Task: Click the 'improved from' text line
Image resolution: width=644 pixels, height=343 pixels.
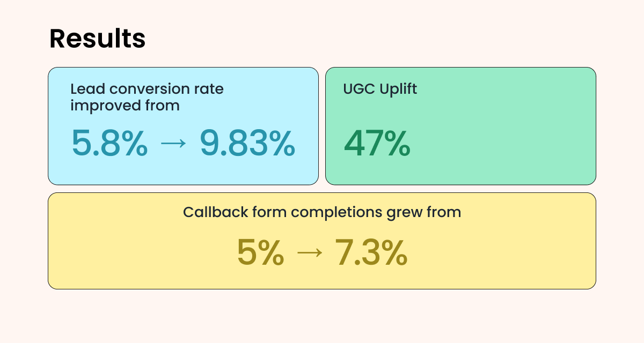Action: tap(125, 106)
